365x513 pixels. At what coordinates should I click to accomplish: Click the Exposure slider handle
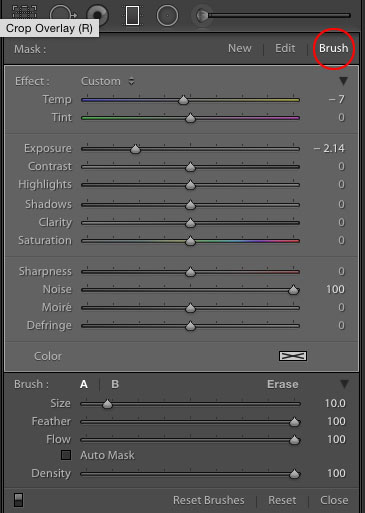pos(135,149)
